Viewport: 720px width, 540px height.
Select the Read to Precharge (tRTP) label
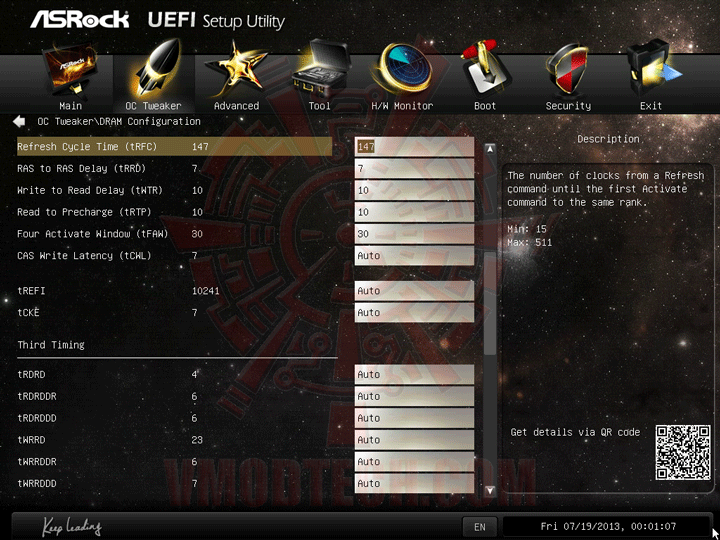coord(84,212)
